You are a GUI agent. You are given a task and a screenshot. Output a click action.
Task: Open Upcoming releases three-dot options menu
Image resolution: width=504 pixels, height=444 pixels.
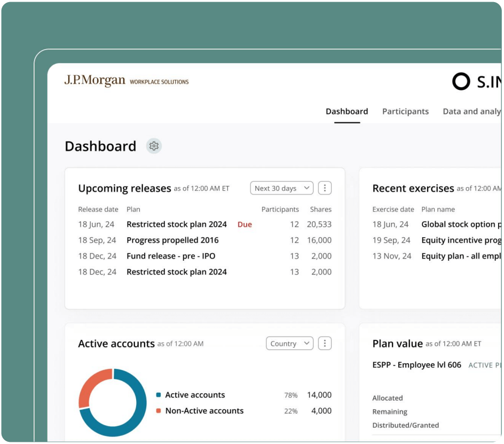tap(325, 188)
